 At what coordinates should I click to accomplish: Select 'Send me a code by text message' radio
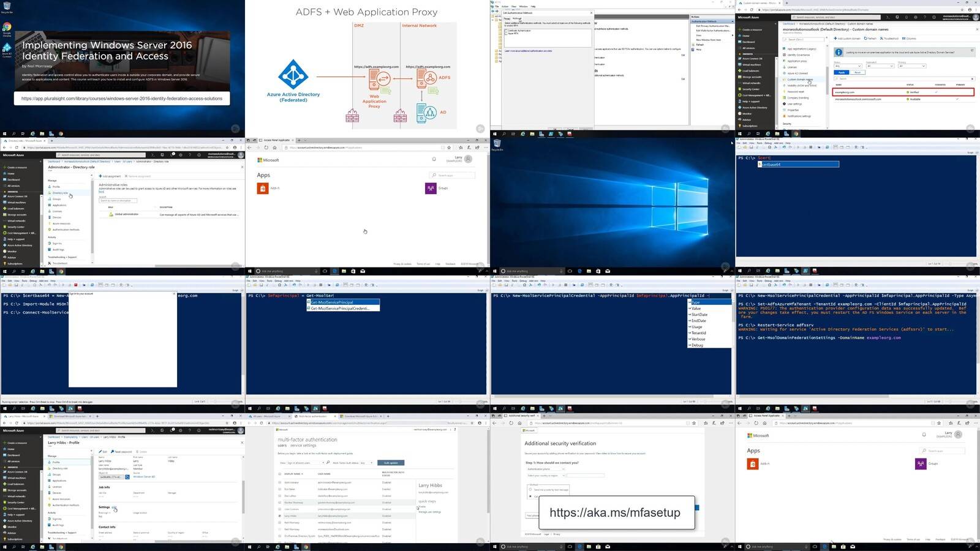pos(530,489)
